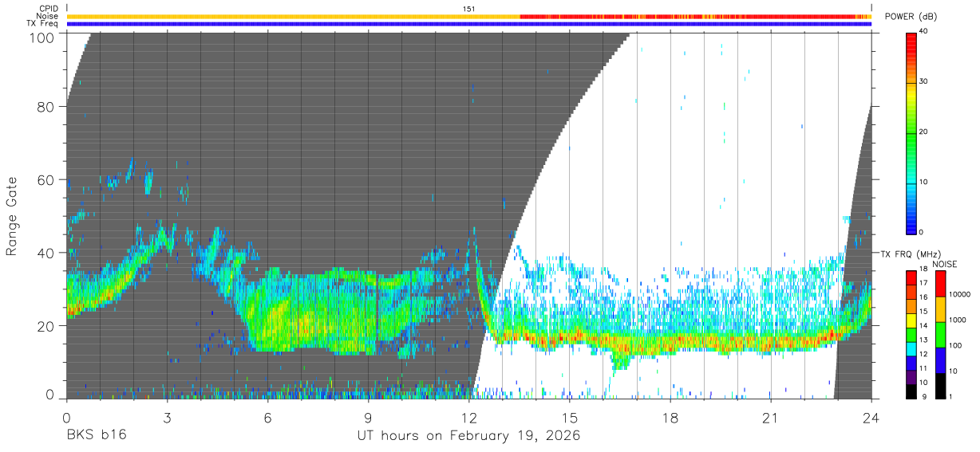Click power scale value '30'
This screenshot has width=980, height=452.
924,82
